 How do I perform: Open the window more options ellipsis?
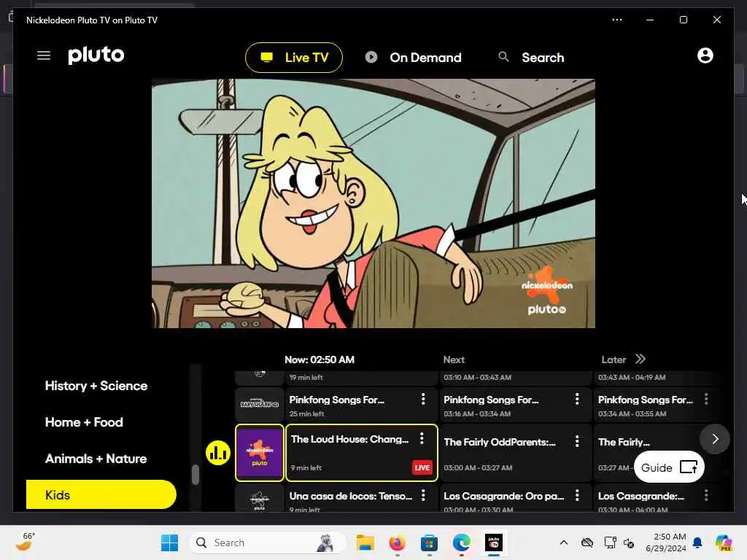(x=617, y=20)
